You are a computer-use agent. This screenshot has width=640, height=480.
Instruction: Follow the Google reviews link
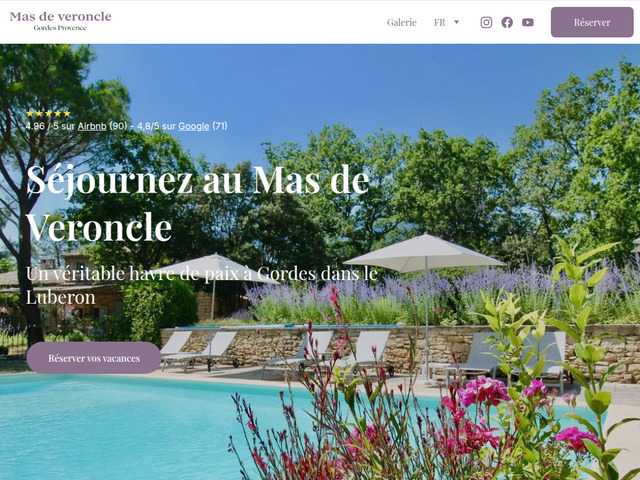pos(193,126)
